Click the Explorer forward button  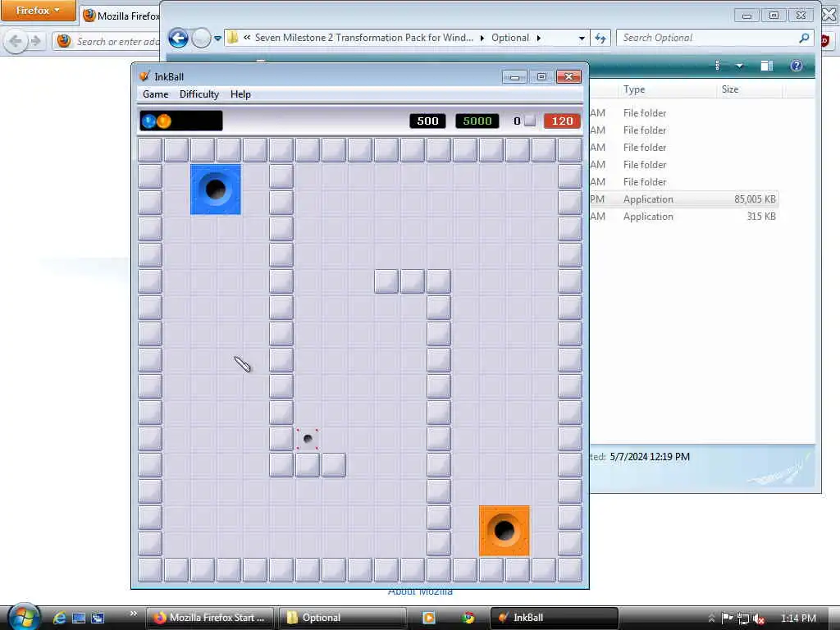(202, 38)
